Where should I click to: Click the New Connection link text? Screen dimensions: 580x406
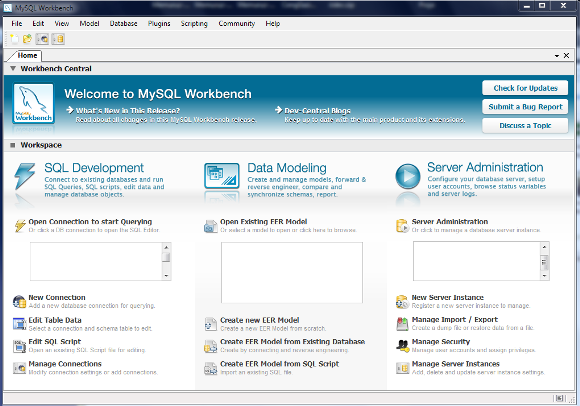pyautogui.click(x=57, y=297)
